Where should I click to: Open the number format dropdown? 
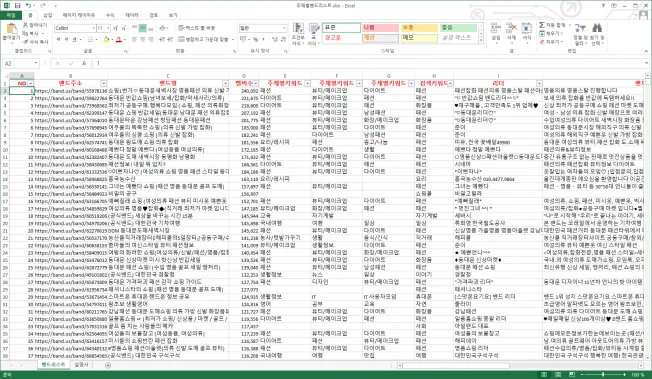(x=284, y=28)
